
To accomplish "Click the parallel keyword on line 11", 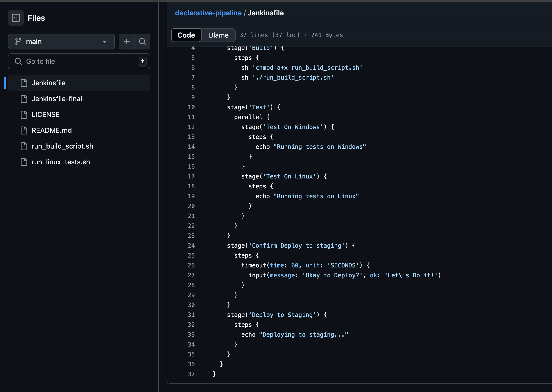I will (x=248, y=117).
